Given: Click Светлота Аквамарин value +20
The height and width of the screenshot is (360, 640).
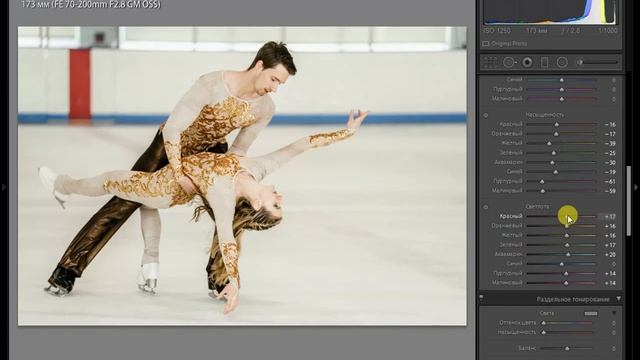Looking at the screenshot, I should point(610,254).
